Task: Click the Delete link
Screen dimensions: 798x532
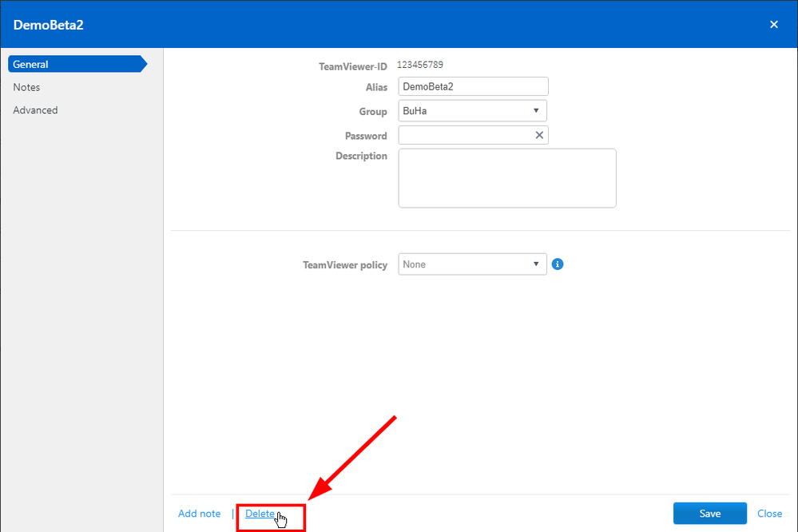Action: point(260,514)
